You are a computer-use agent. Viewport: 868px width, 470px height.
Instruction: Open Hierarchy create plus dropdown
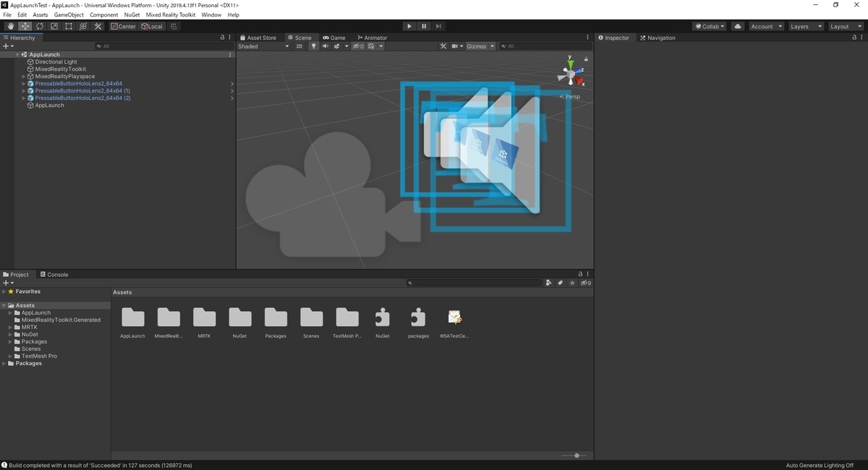click(x=8, y=46)
